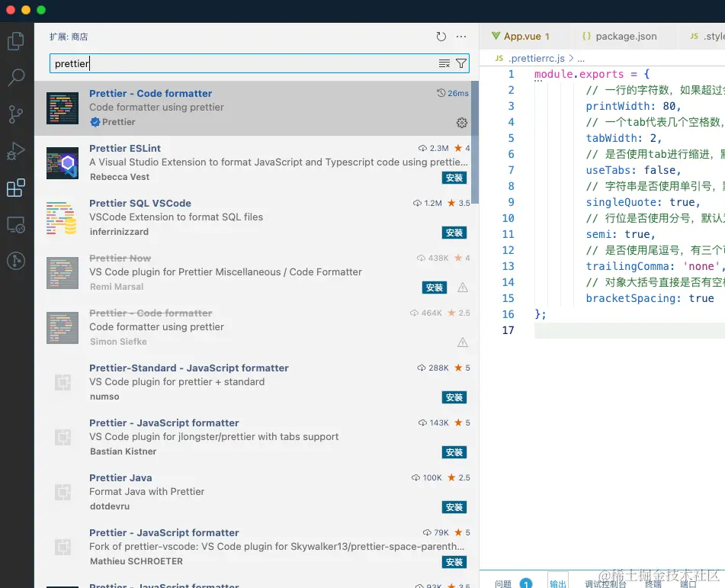The width and height of the screenshot is (725, 588).
Task: Open manage gear for Prettier - Code formatter
Action: [461, 123]
